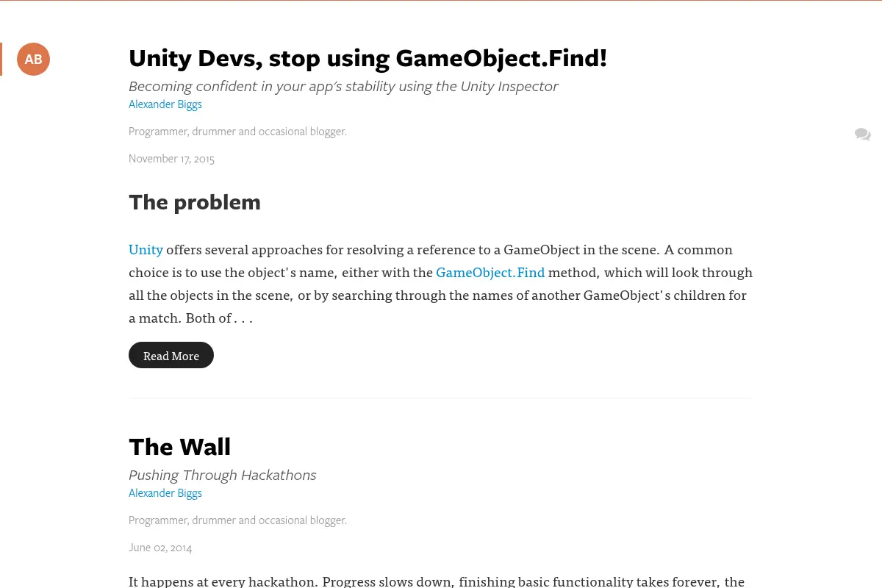Visit Alexander Biggs link under The Wall
This screenshot has height=588, width=882.
[165, 492]
